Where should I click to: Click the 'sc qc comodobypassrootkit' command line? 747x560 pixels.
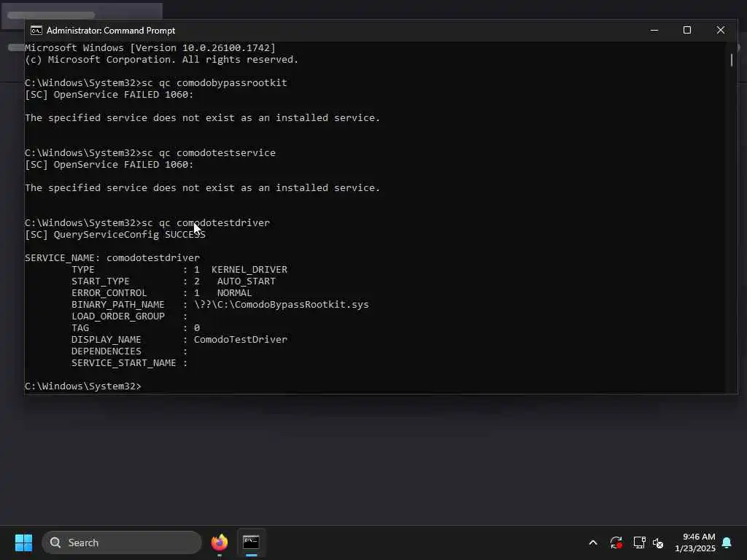click(156, 83)
